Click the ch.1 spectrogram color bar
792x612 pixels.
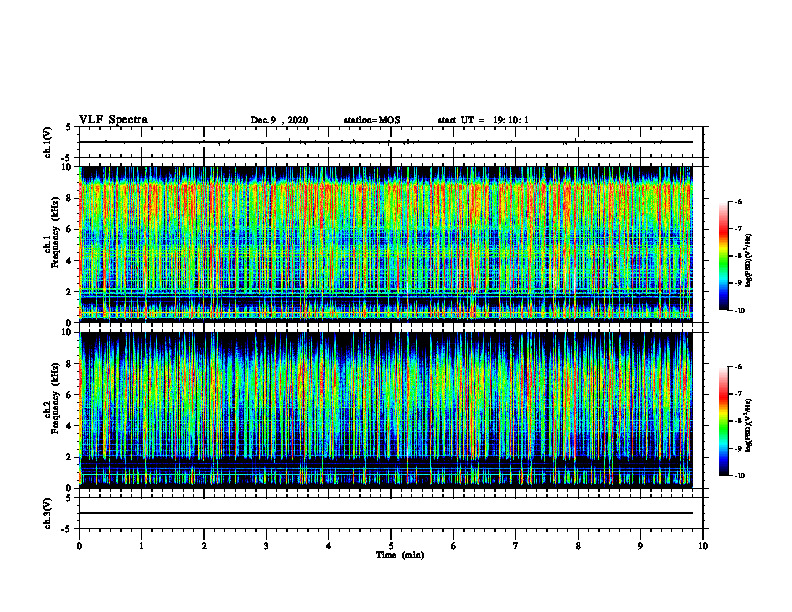723,256
